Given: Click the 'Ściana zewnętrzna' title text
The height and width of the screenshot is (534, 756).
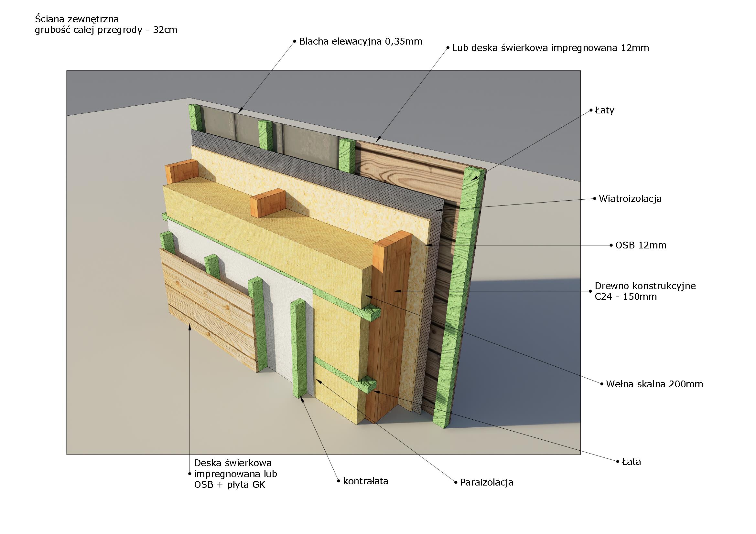Looking at the screenshot, I should point(77,19).
